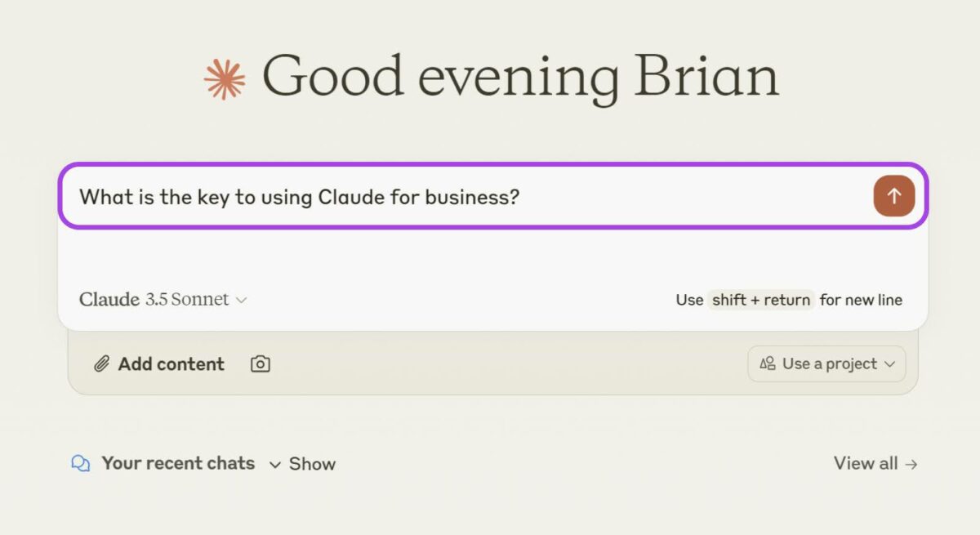980x535 pixels.
Task: Toggle Show to reveal recent chats
Action: 312,464
